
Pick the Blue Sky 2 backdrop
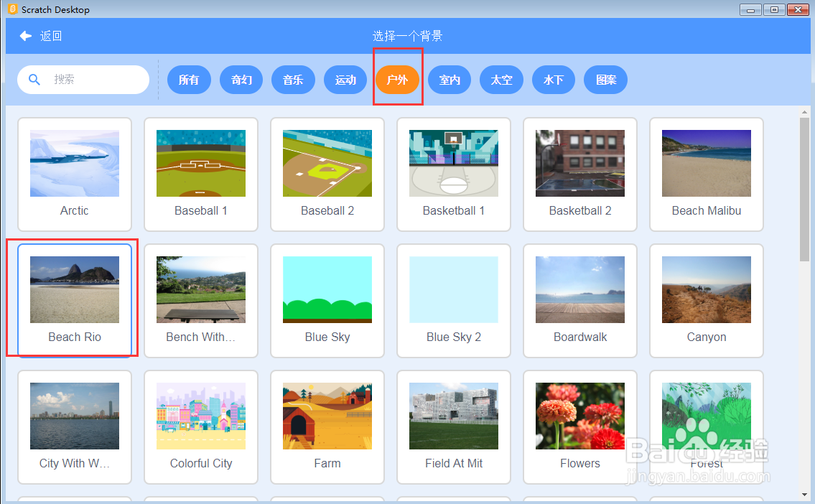[x=454, y=300]
